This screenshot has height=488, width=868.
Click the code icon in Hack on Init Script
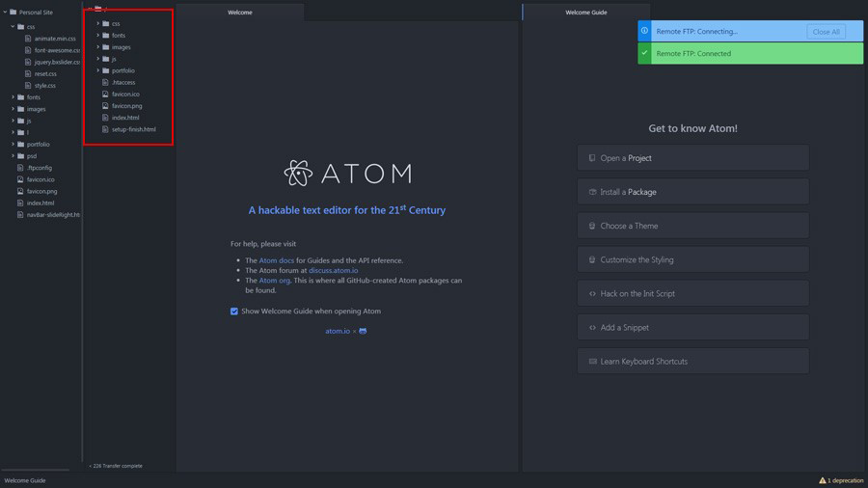592,294
